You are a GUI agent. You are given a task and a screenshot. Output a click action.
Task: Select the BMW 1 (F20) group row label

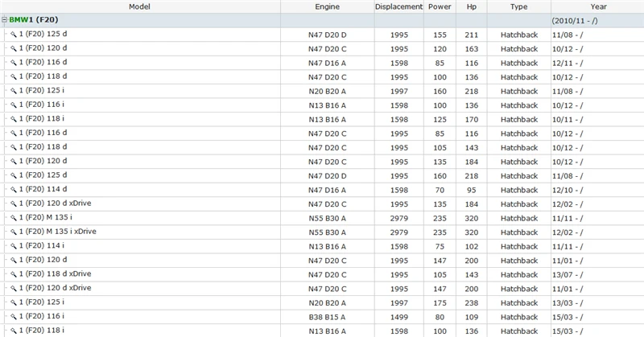pos(34,19)
